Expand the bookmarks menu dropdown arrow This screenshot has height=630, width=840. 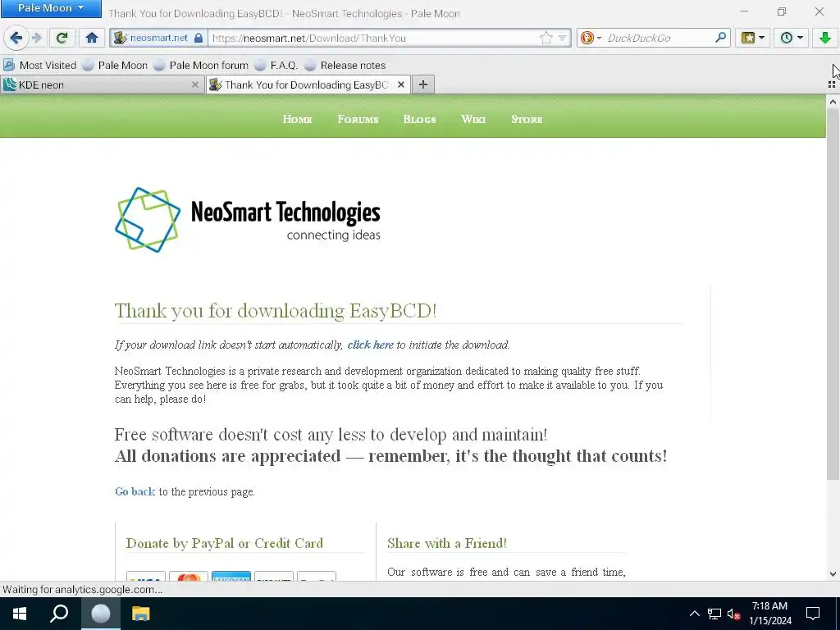coord(761,38)
